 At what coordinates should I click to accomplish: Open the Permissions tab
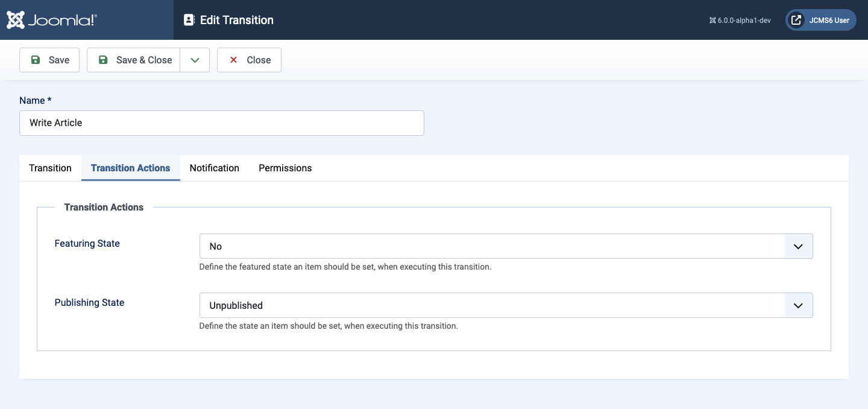285,168
